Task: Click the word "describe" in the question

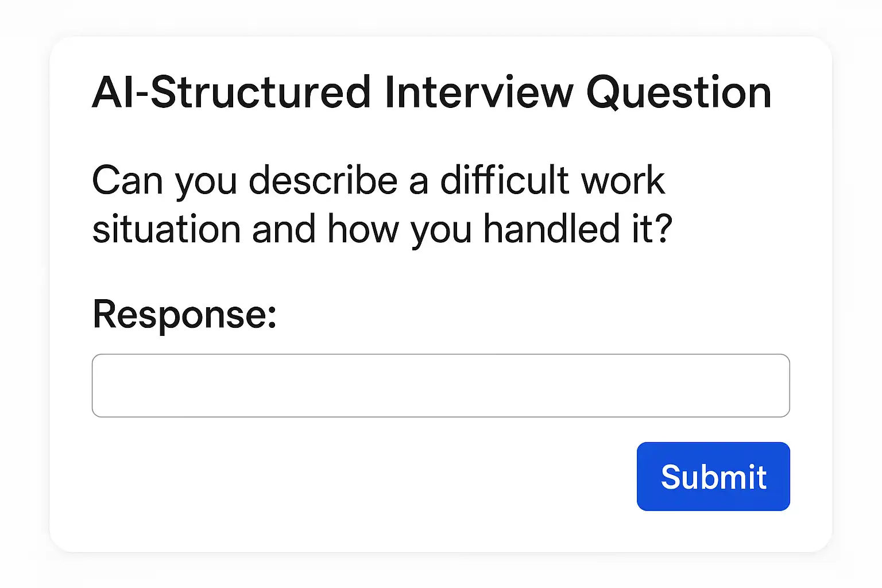Action: click(323, 180)
